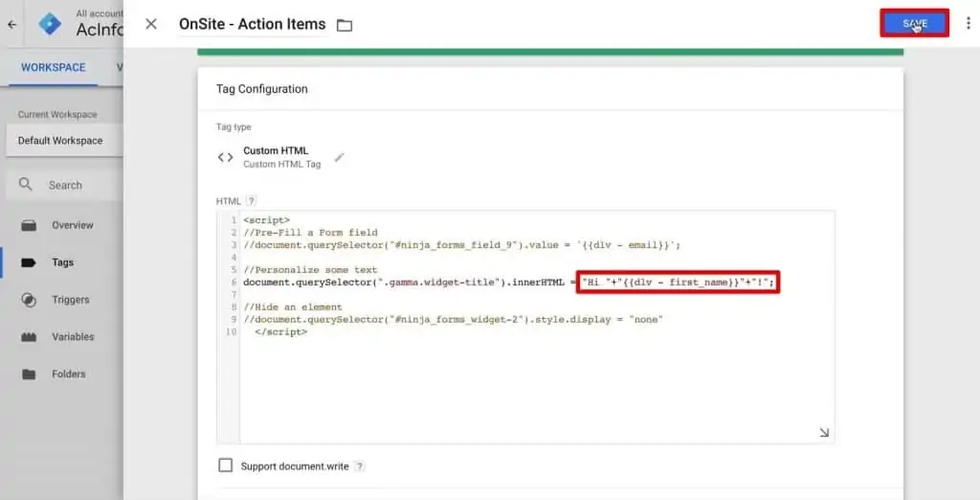Switch to the WORKSPACE tab
Viewport: 980px width, 500px height.
coord(54,68)
